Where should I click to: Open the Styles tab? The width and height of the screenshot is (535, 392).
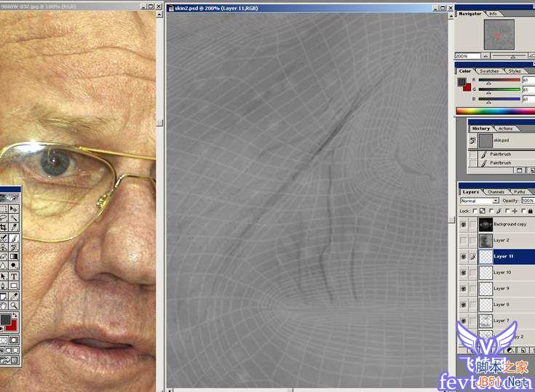514,71
